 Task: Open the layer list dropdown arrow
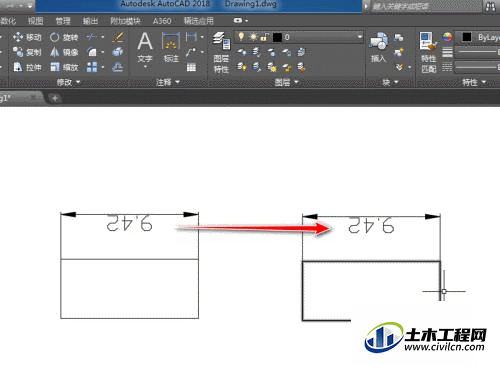(359, 37)
